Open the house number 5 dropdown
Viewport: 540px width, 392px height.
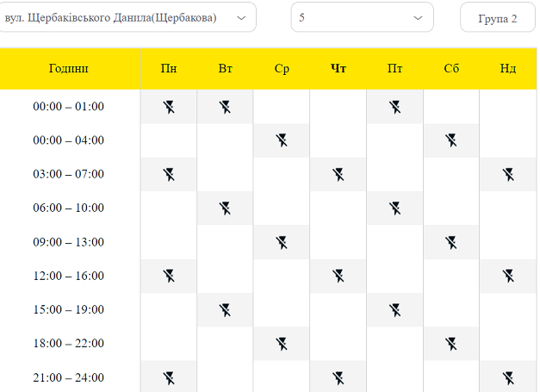click(353, 17)
